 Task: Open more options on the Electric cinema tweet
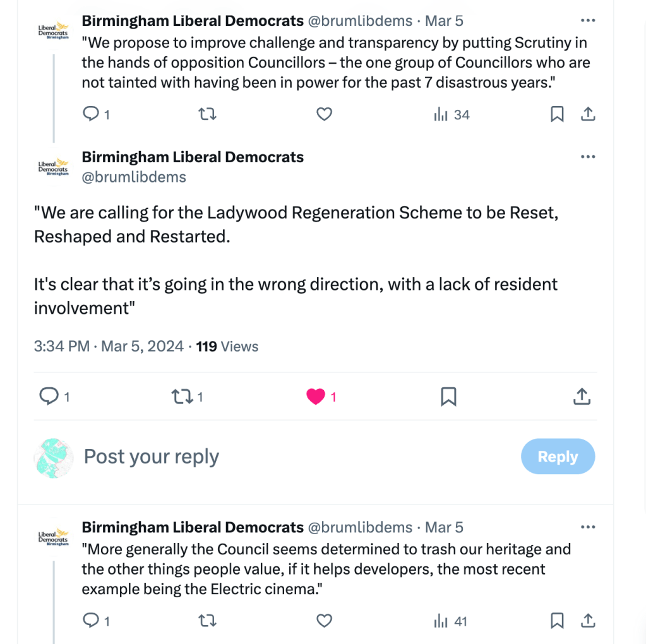coord(588,527)
